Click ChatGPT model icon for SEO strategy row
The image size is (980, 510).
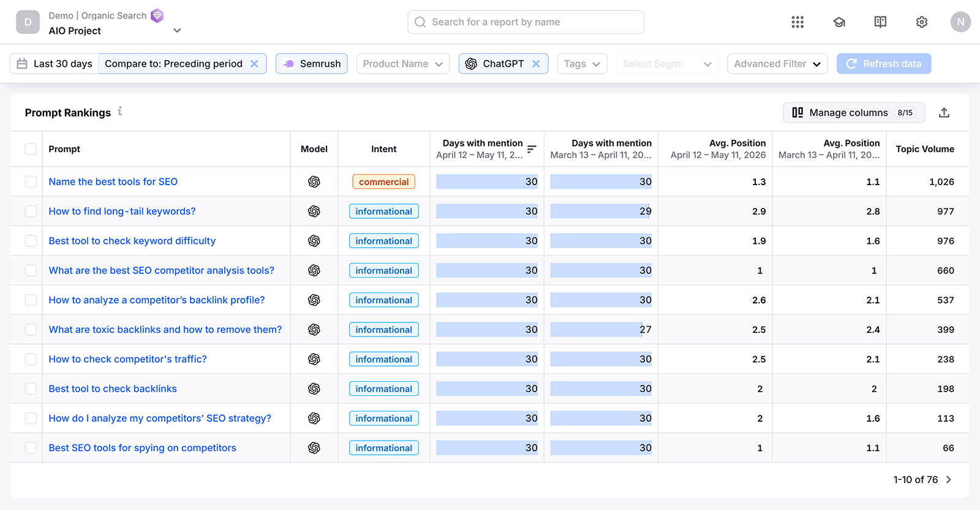click(314, 418)
